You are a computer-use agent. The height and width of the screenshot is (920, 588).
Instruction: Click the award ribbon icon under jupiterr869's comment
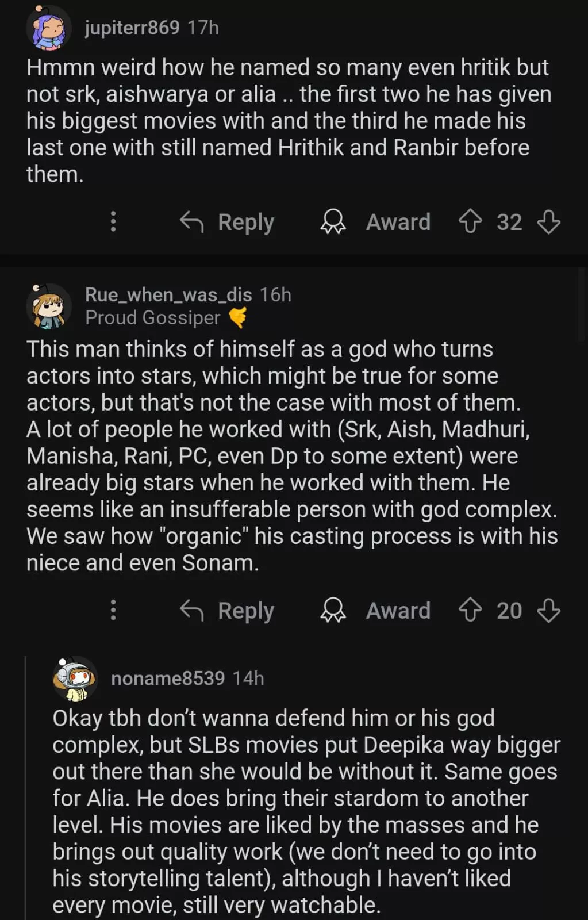(333, 222)
